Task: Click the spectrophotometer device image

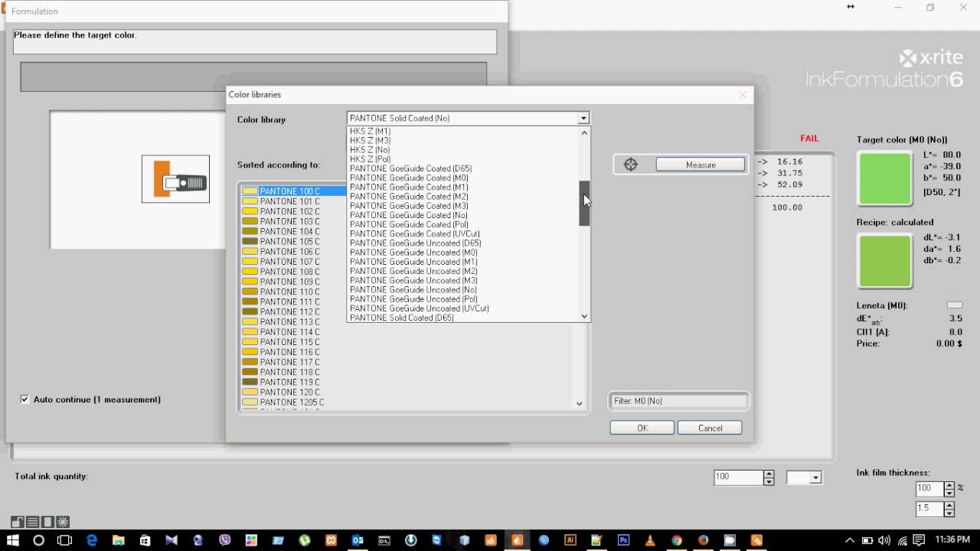Action: pos(175,179)
